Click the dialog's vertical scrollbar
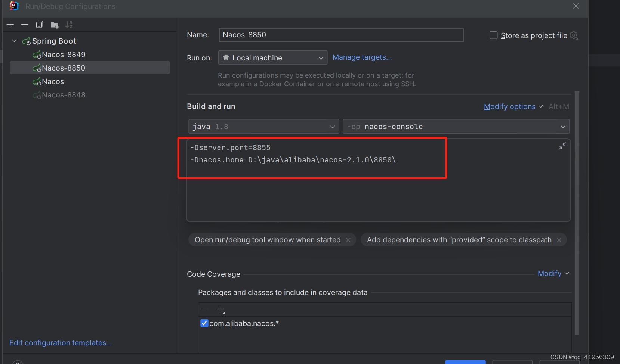The height and width of the screenshot is (364, 620). pos(577,213)
